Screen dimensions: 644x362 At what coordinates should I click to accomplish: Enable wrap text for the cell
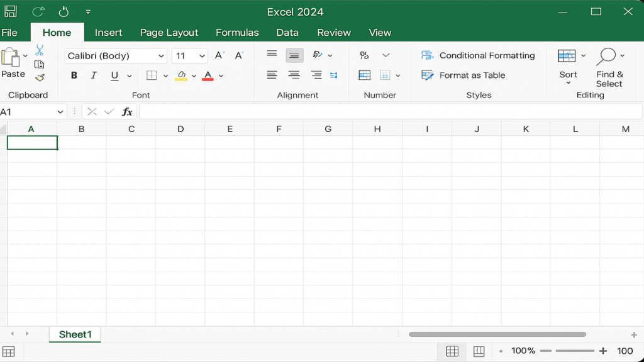(334, 75)
